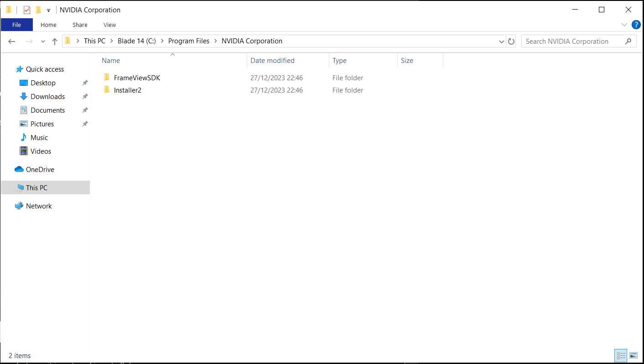Click the pin icon next to Downloads
This screenshot has width=644, height=364.
(85, 97)
